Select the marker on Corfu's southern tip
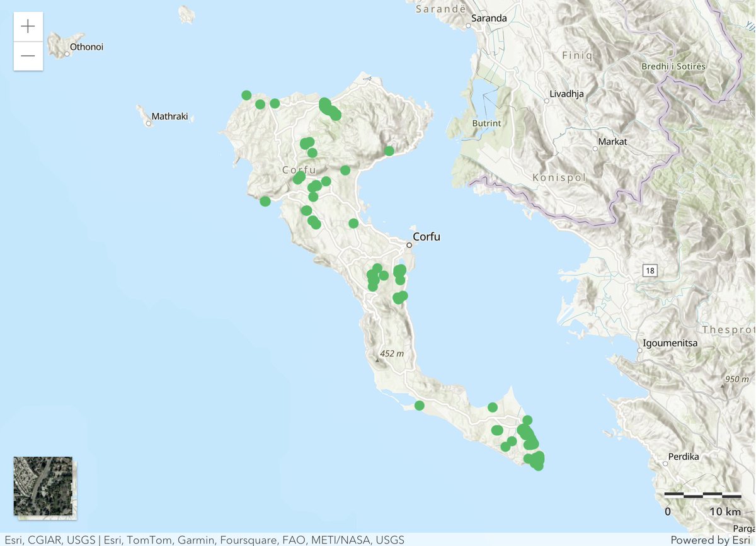The width and height of the screenshot is (756, 546). click(536, 461)
